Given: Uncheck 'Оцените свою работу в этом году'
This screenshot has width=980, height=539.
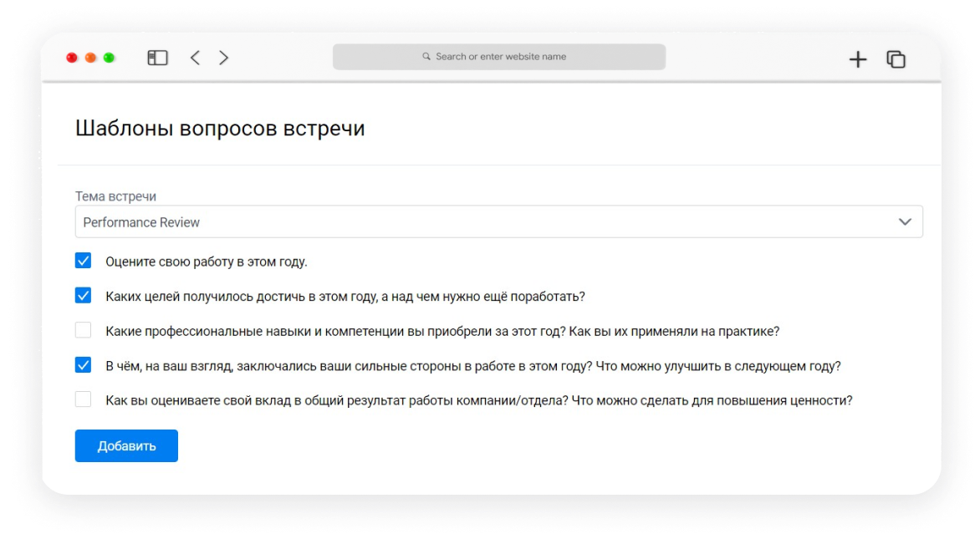Looking at the screenshot, I should (83, 261).
